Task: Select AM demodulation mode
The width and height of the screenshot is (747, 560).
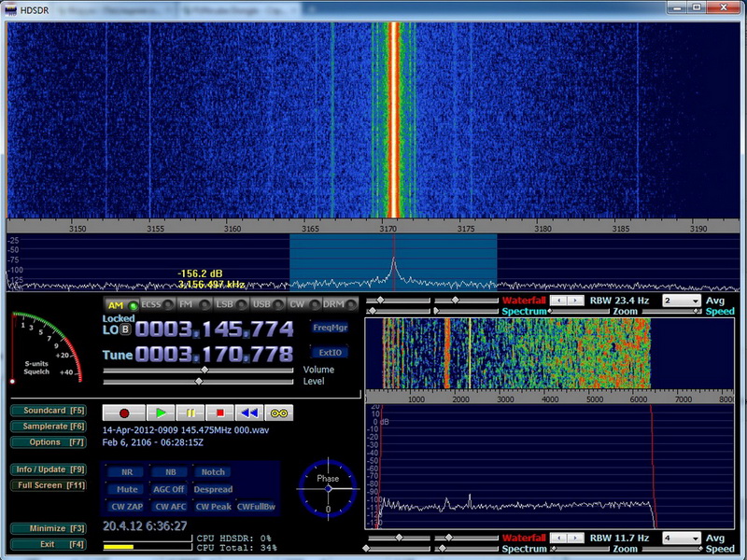Action: 121,305
